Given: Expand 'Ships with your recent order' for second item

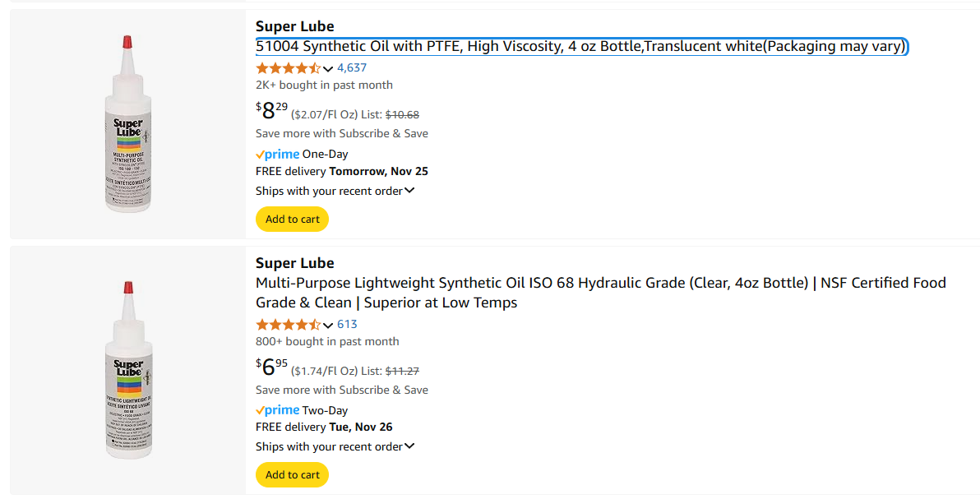Looking at the screenshot, I should point(335,446).
